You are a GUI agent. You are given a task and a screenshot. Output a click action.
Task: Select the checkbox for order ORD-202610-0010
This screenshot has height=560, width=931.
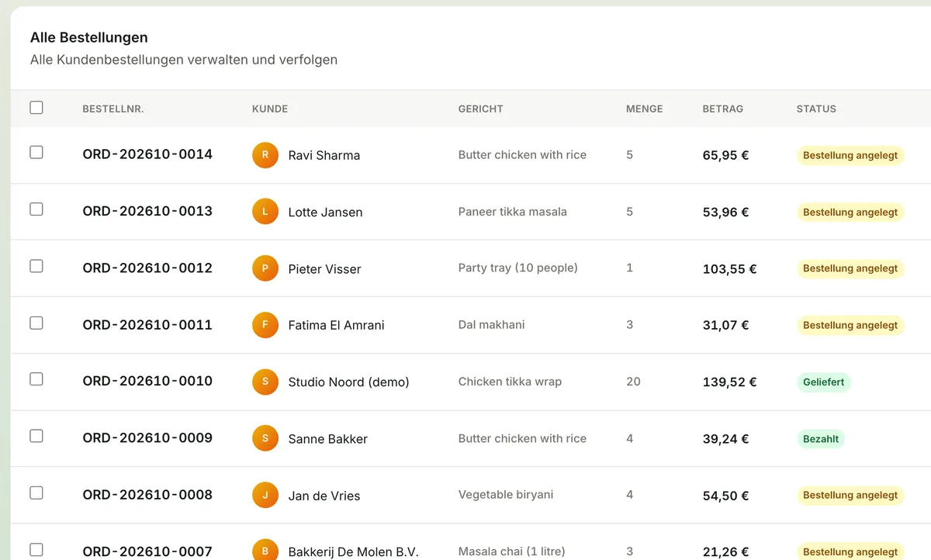36,379
